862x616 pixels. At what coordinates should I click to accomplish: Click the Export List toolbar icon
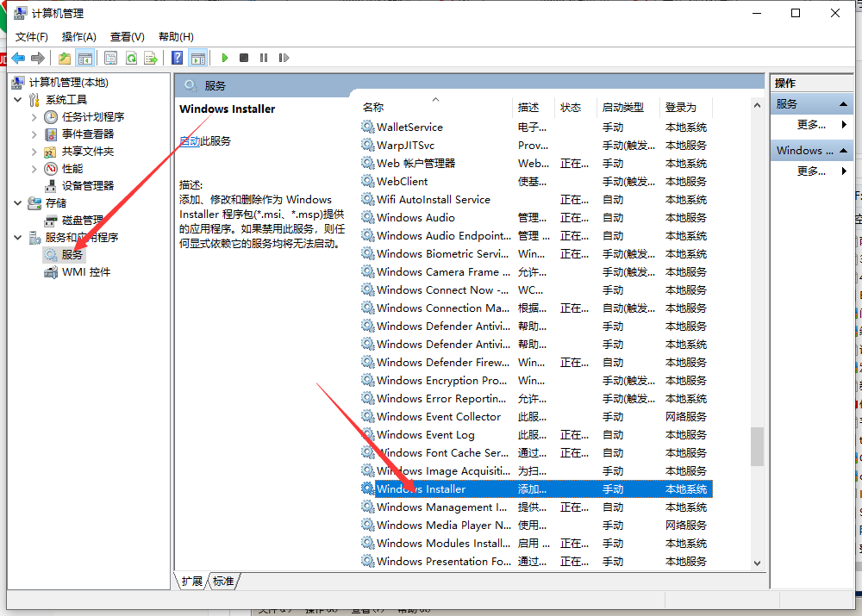(x=151, y=58)
